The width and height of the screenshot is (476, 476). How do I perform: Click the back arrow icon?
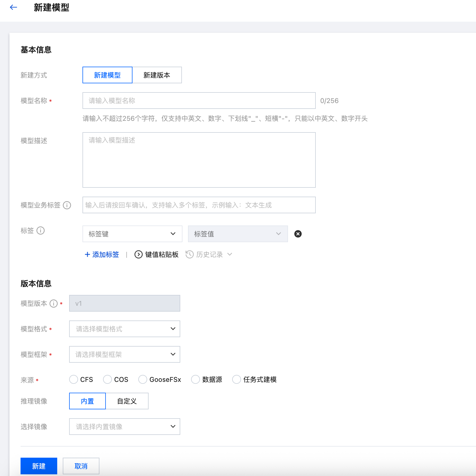(x=13, y=7)
